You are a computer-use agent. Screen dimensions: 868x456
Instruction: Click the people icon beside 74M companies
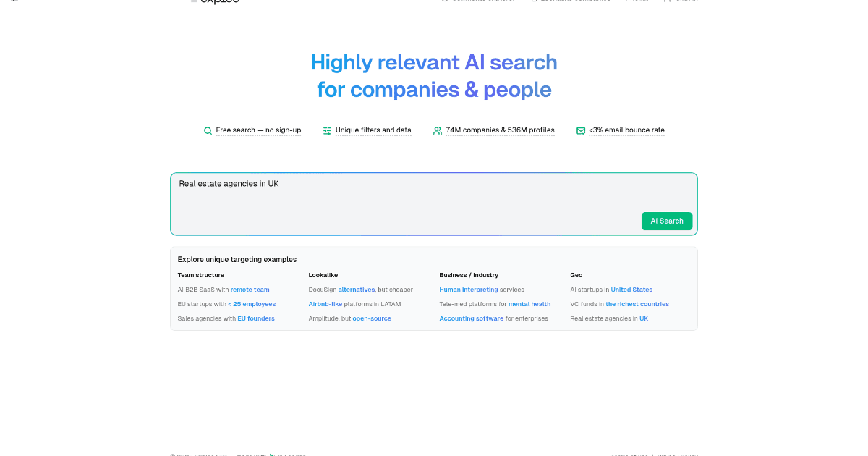(438, 131)
